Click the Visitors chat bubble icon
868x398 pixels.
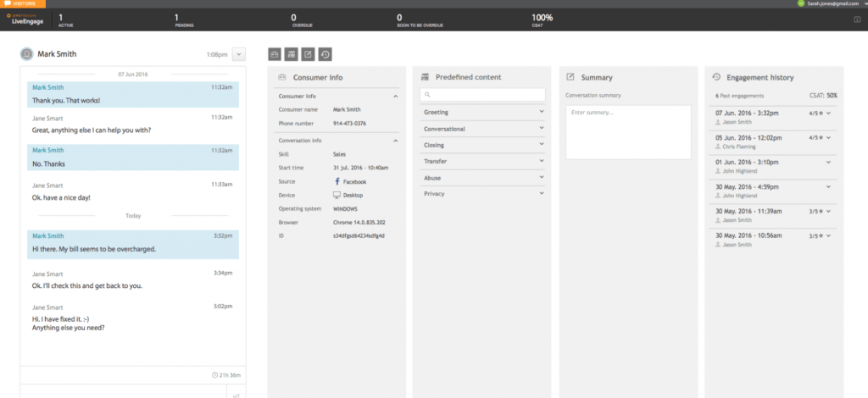coord(8,4)
